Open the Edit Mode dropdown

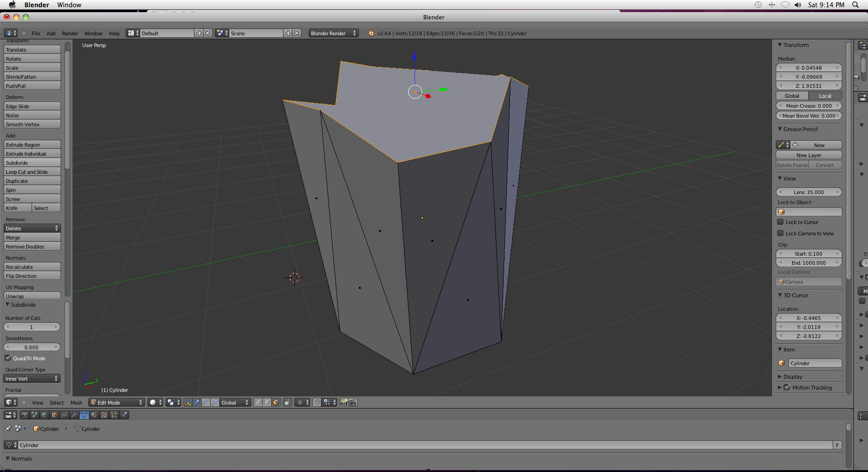pos(116,402)
